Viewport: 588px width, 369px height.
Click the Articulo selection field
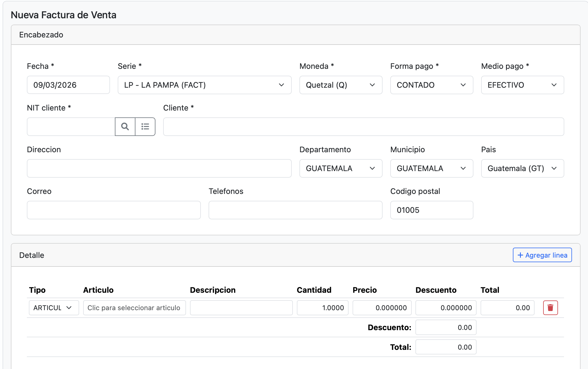pos(134,308)
